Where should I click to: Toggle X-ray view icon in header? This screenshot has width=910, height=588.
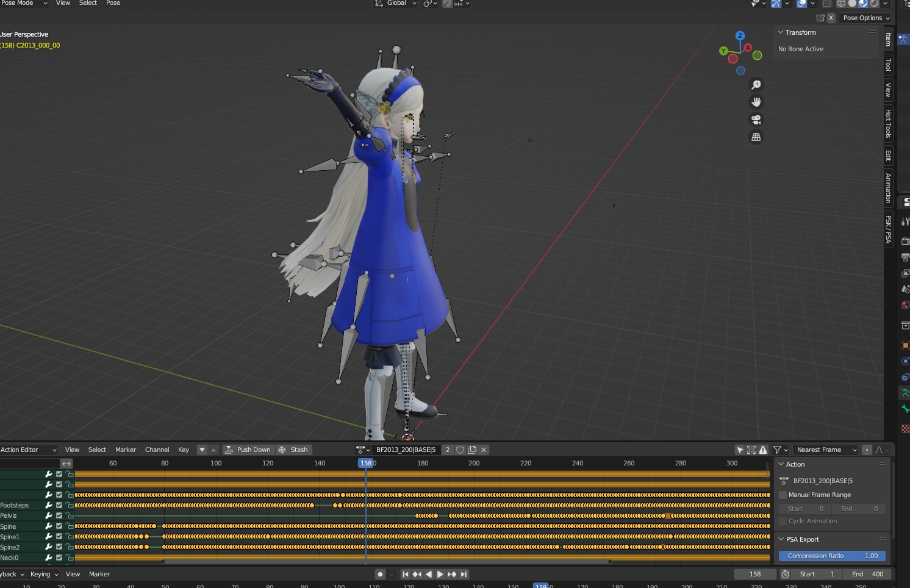point(826,3)
